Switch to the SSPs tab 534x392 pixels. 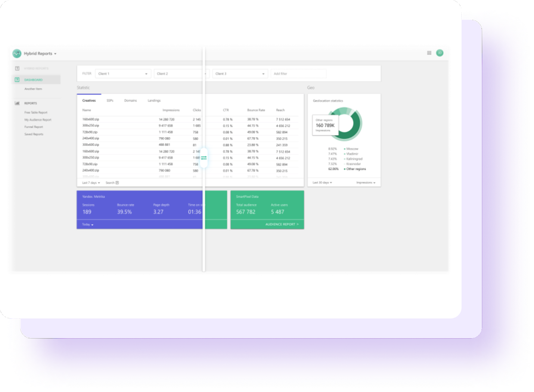coord(110,100)
